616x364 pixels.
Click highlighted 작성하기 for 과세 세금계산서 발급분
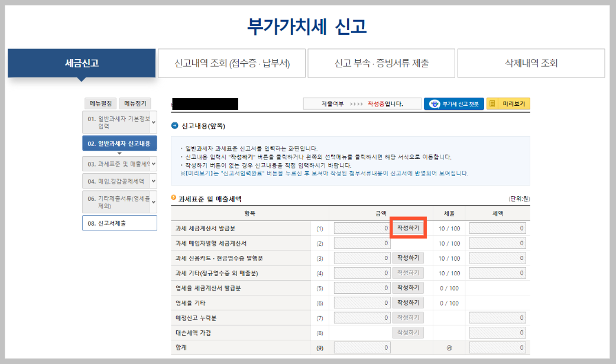408,228
